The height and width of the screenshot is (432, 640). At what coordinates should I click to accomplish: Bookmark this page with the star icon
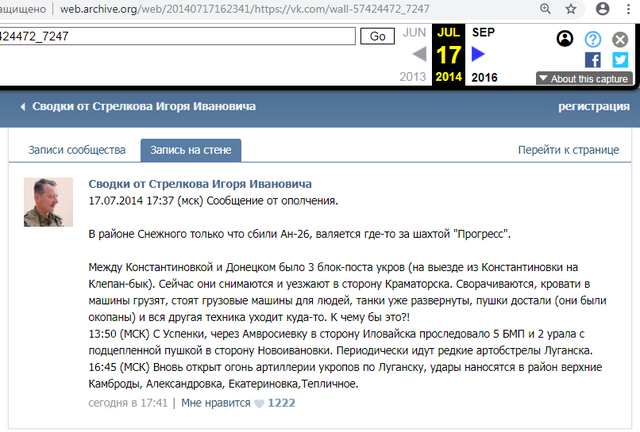pyautogui.click(x=571, y=9)
